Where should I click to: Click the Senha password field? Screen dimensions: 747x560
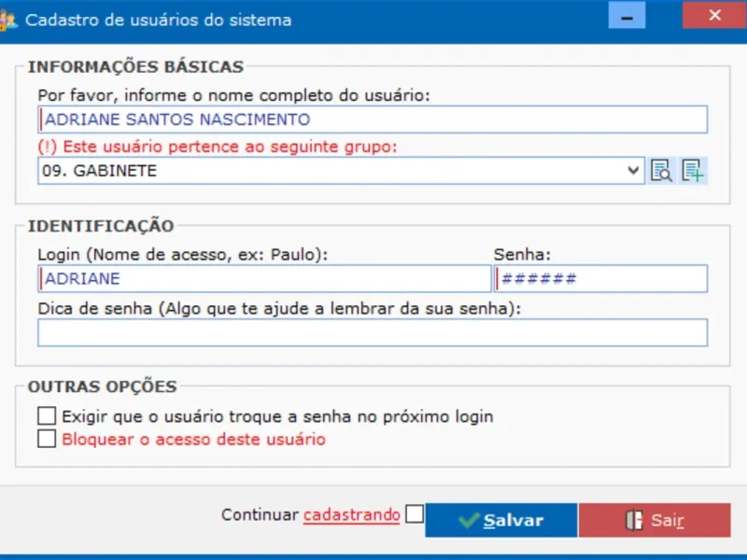(x=600, y=278)
